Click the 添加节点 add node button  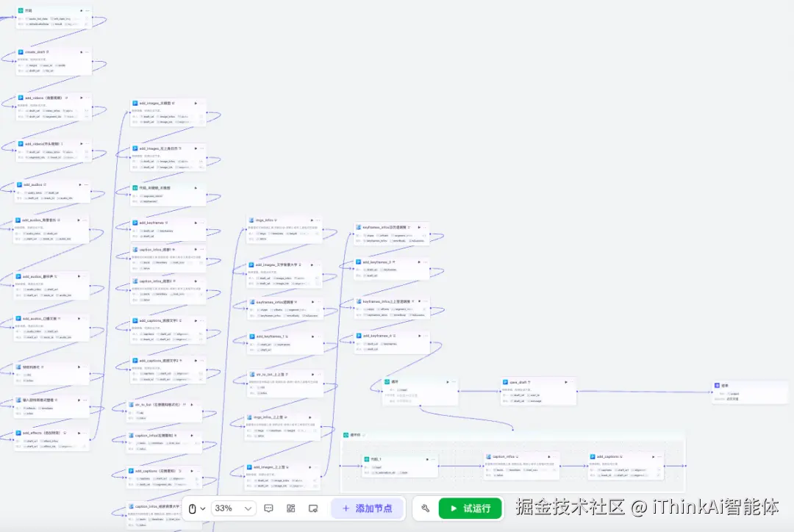tap(368, 508)
